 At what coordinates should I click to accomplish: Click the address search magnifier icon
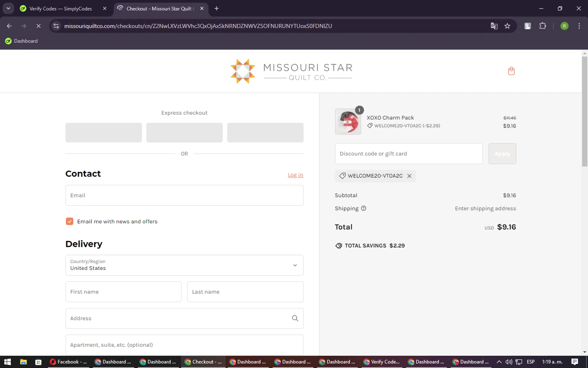click(295, 318)
